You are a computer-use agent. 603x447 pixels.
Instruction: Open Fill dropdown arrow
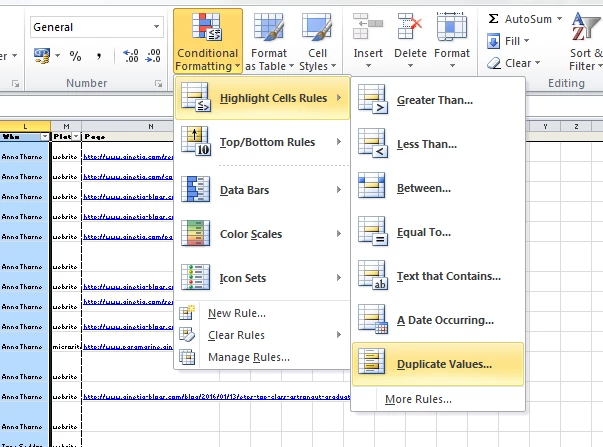coord(526,41)
